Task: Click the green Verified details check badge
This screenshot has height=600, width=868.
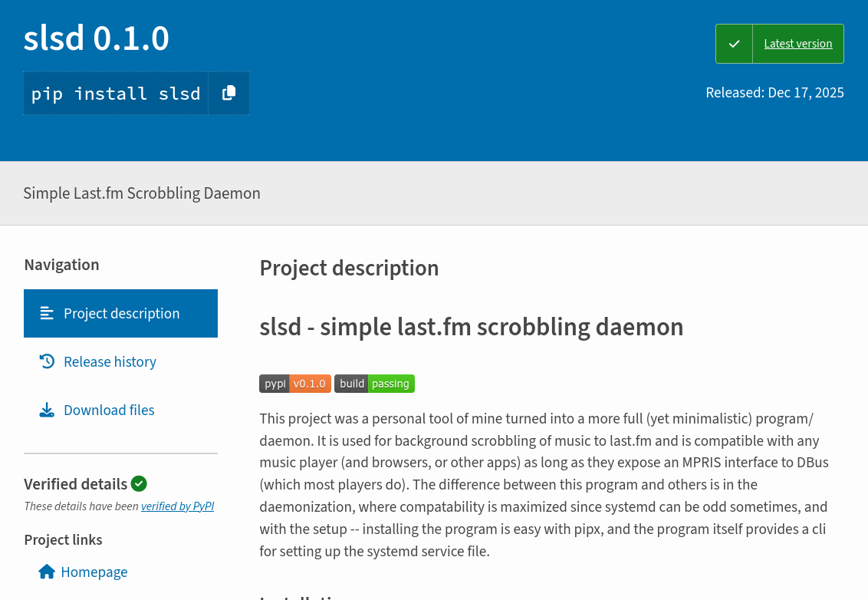Action: [x=139, y=483]
